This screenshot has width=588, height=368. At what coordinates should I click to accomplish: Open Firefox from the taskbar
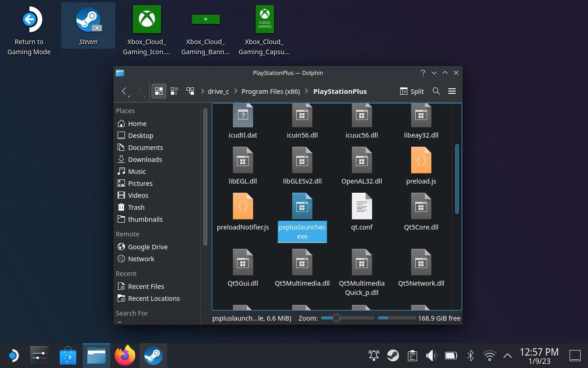125,356
